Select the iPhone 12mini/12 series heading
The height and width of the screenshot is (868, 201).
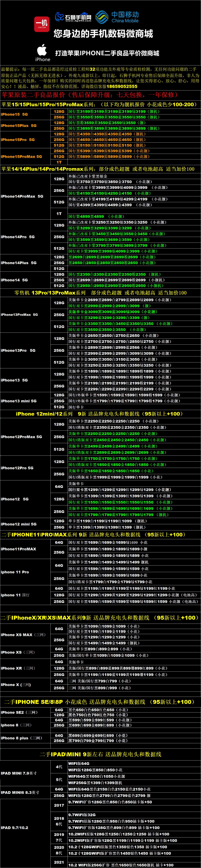pyautogui.click(x=99, y=414)
